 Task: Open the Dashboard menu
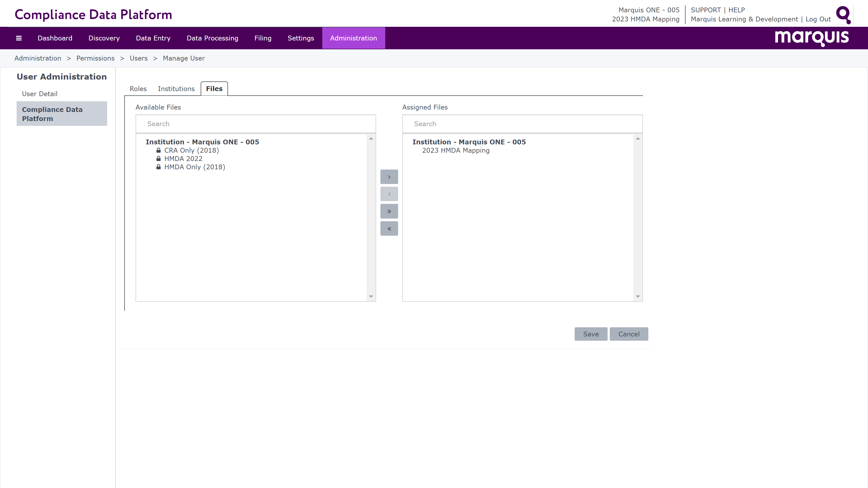coord(55,38)
